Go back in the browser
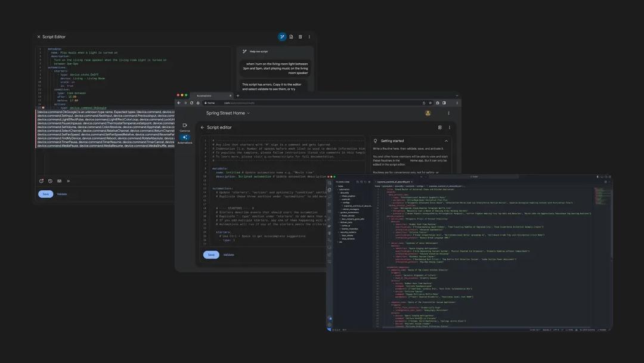The width and height of the screenshot is (644, 363). (x=179, y=103)
